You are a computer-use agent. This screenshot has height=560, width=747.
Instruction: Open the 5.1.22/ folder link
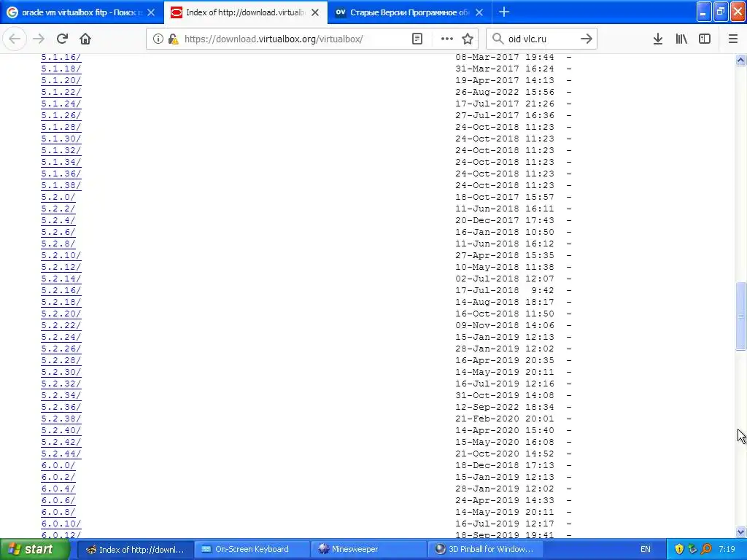61,92
